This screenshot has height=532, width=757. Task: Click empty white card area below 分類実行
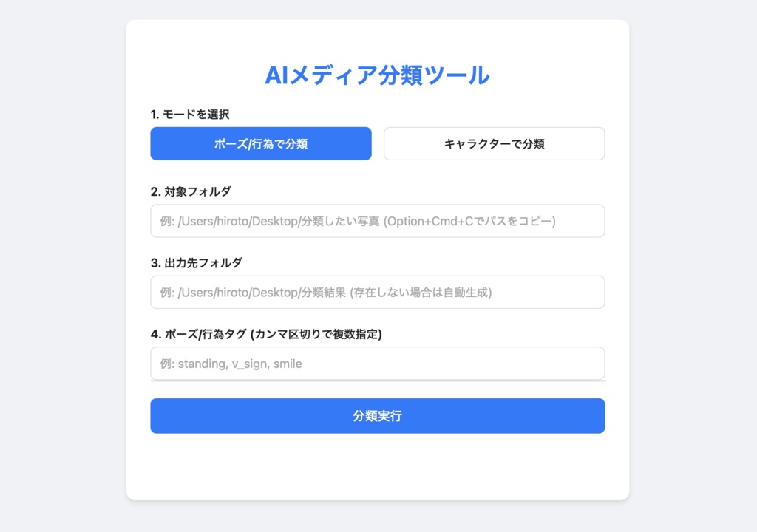click(377, 465)
